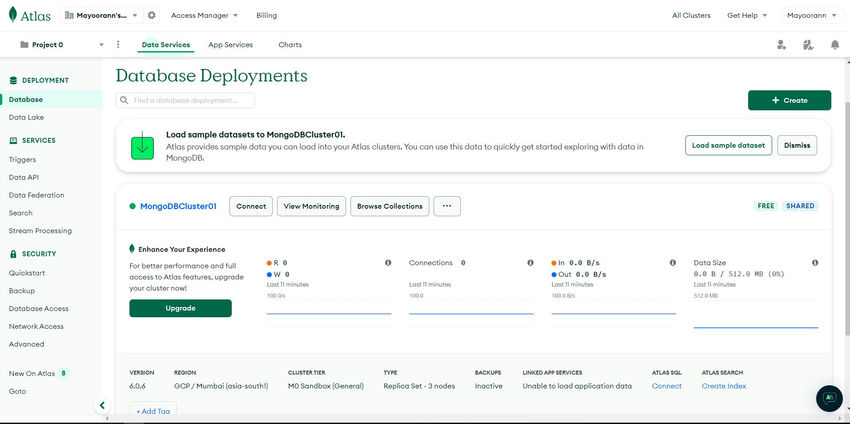Click the '6.0.6' version text
Screen dimensions: 850x424
pyautogui.click(x=137, y=386)
